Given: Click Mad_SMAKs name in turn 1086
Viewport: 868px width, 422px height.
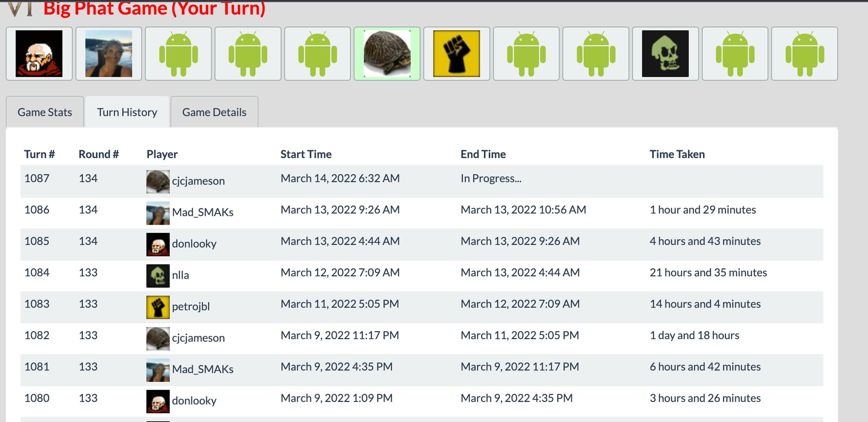Looking at the screenshot, I should [x=203, y=212].
